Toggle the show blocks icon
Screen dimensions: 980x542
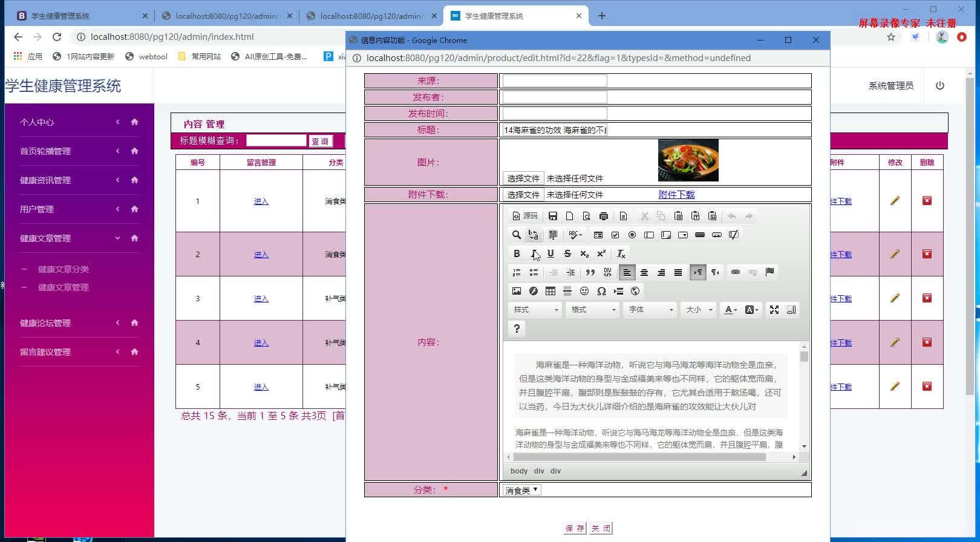coord(791,310)
